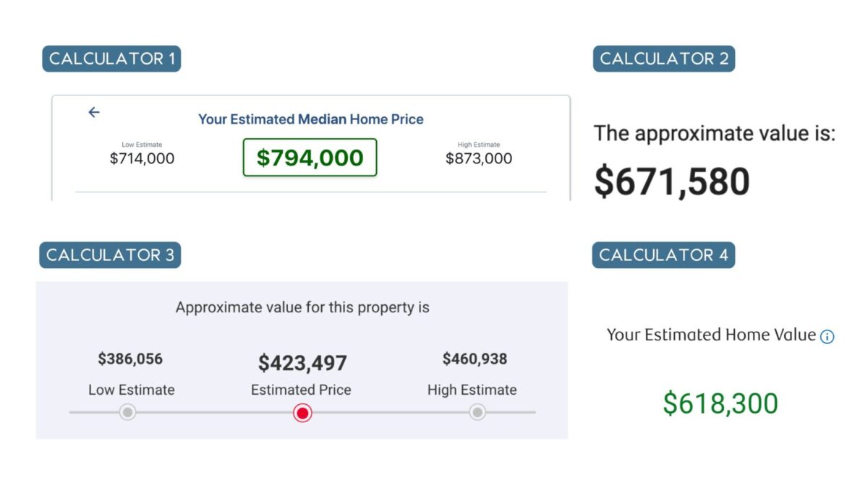Click the CALCULATOR 4 badge

click(x=663, y=254)
